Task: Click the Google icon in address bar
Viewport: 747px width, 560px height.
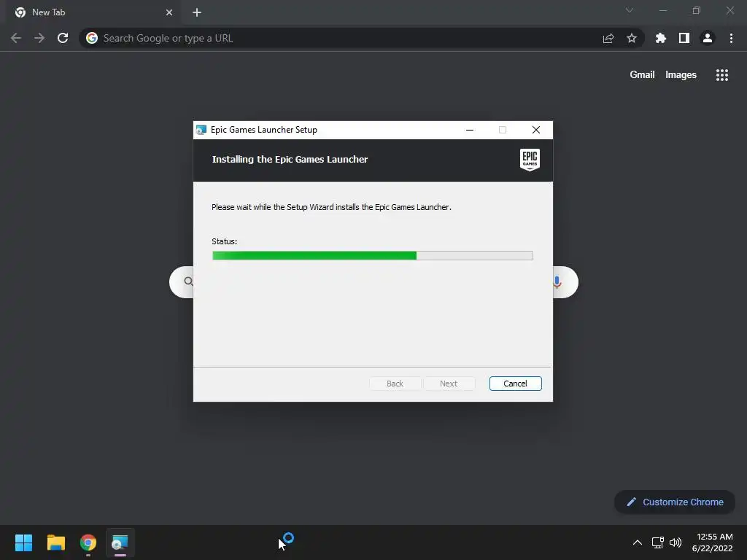Action: click(92, 38)
